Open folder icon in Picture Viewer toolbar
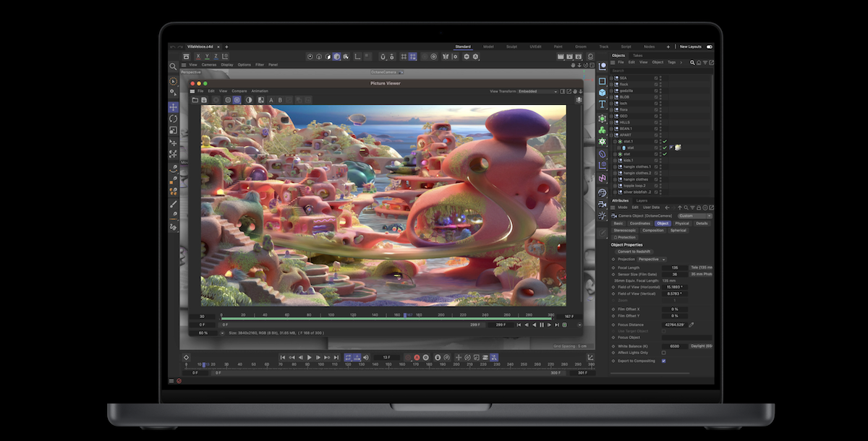 [195, 100]
